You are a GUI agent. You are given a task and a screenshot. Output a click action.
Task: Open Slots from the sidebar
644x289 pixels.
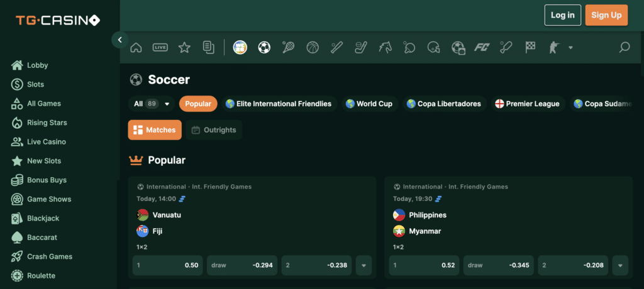pyautogui.click(x=28, y=84)
